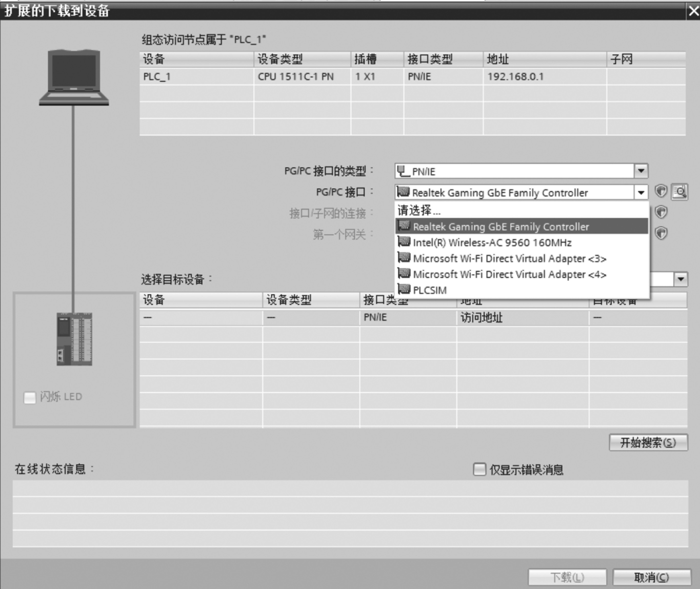Collapse the PG/PC interface dropdown arrow
Screen dimensions: 700x589
click(641, 192)
